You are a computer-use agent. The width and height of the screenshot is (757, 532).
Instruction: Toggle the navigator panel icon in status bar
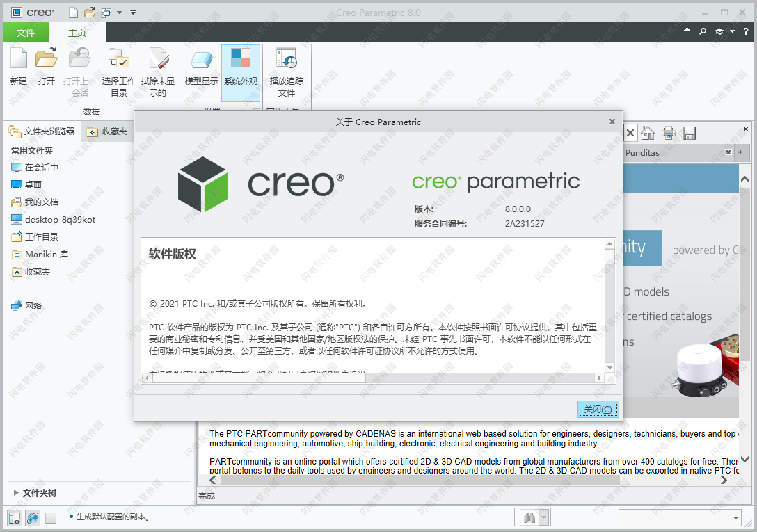pyautogui.click(x=15, y=518)
